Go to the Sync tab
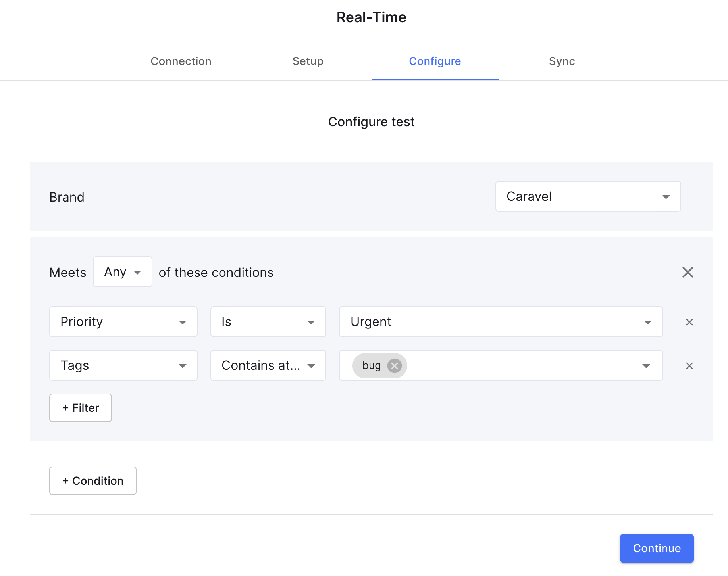Screen dimensions: 728x576 562,61
